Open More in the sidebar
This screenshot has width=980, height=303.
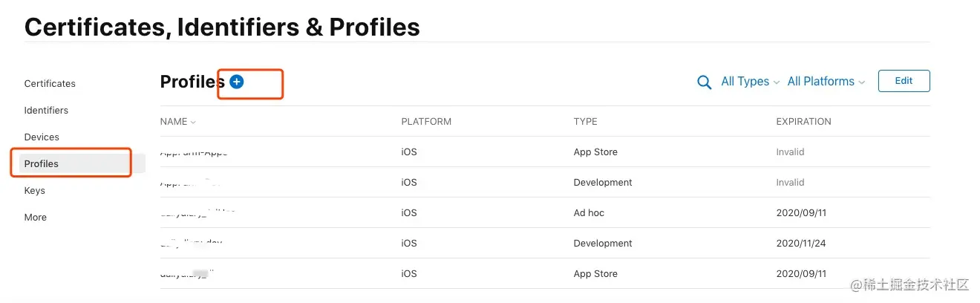(x=36, y=218)
